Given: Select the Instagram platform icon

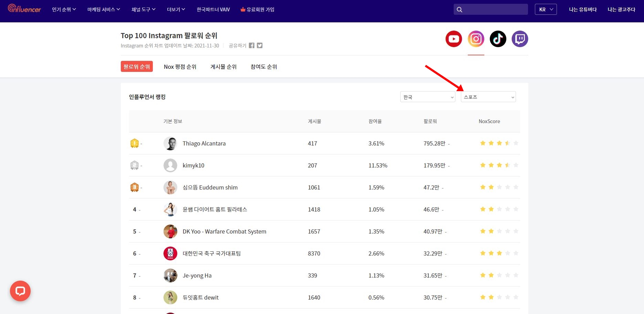Looking at the screenshot, I should tap(476, 39).
